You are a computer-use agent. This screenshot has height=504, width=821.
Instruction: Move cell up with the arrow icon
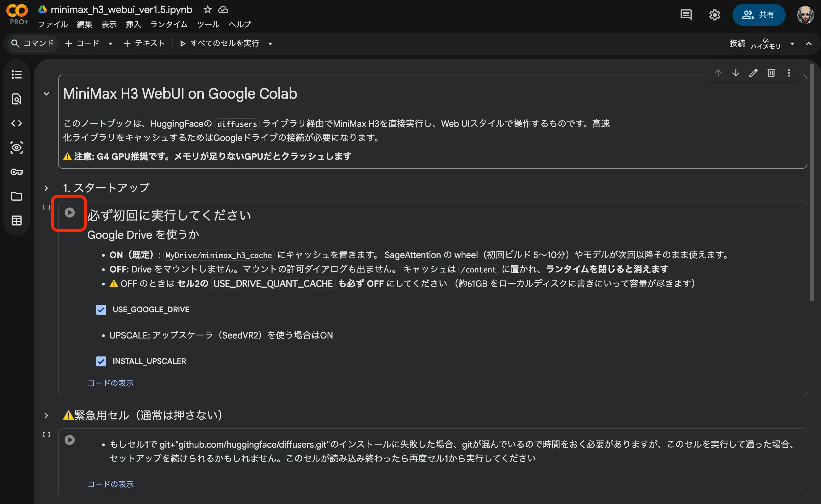[718, 73]
